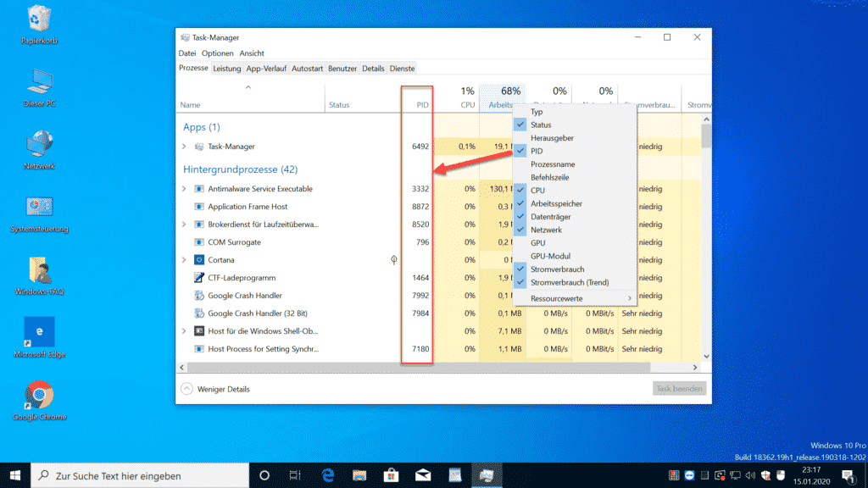The image size is (868, 488).
Task: Select the Netzwerk desktop icon
Action: click(x=39, y=150)
